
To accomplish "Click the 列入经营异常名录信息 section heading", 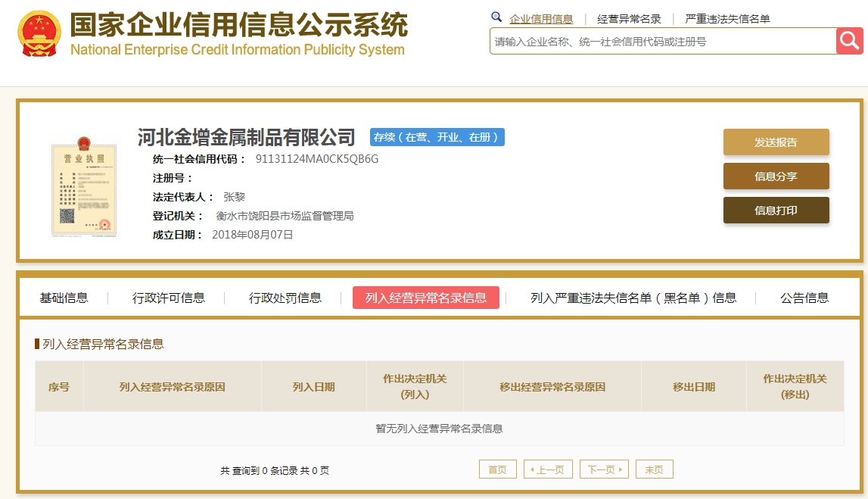I will tap(103, 344).
